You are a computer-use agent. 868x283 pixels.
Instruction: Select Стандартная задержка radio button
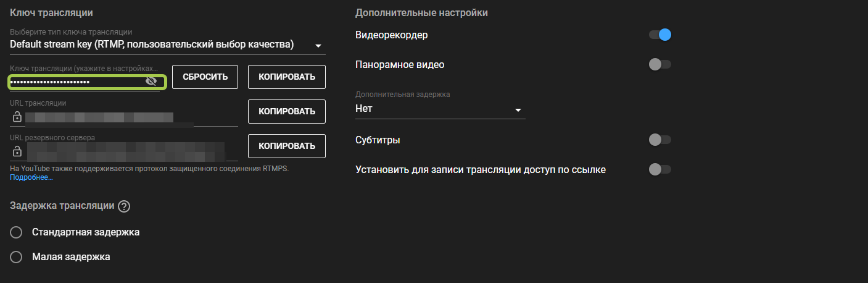click(17, 232)
